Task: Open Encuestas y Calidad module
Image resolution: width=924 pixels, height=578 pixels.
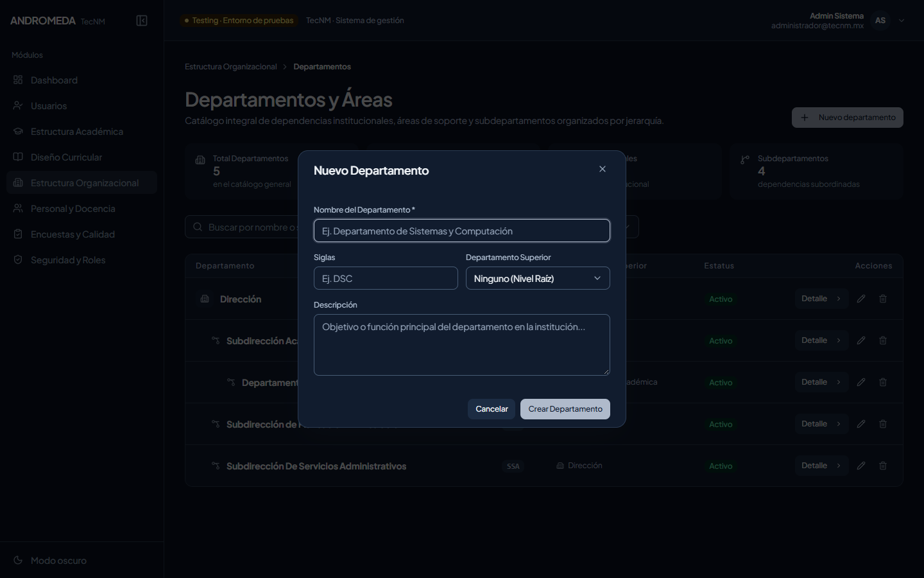Action: coord(81,234)
